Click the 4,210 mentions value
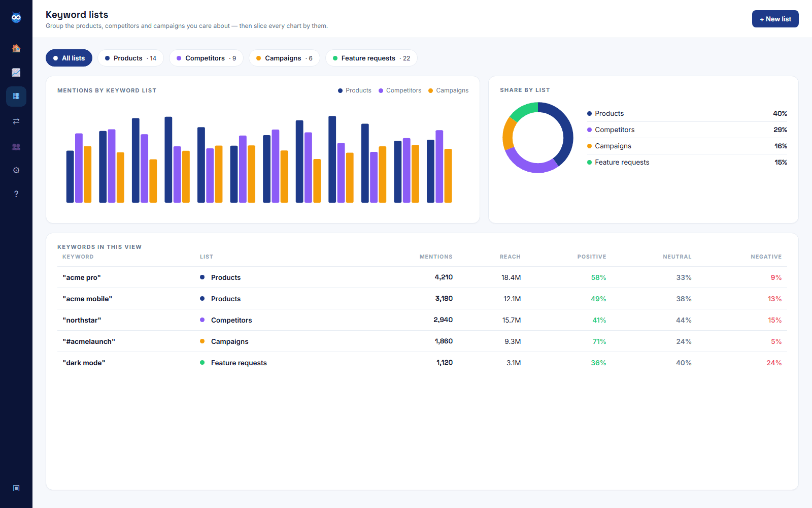Screen dimensions: 812x508 pyautogui.click(x=444, y=277)
